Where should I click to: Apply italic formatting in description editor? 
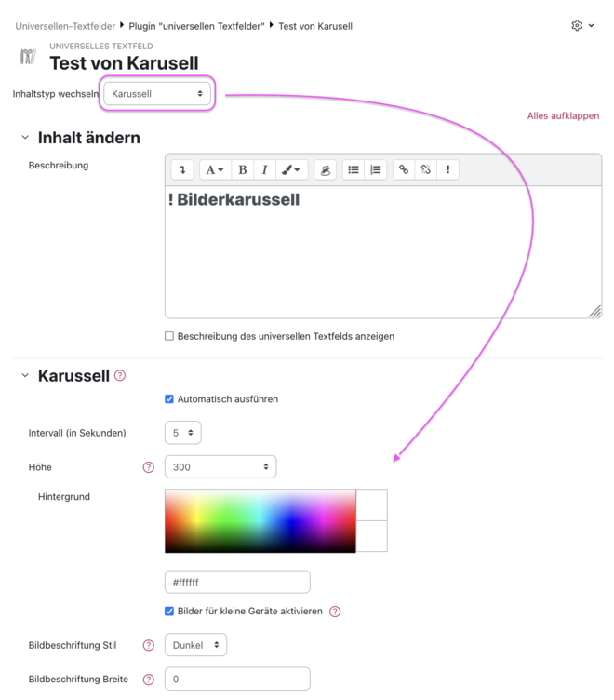pos(264,169)
